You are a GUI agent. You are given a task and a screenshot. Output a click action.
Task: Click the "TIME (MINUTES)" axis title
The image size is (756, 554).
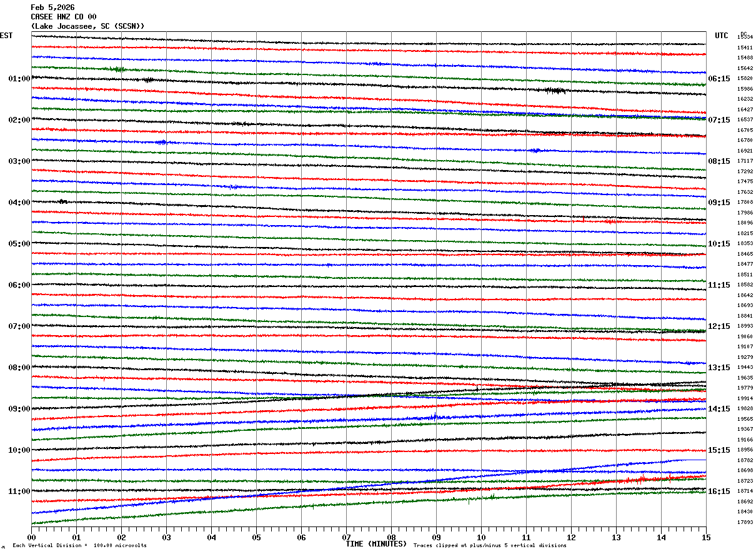[376, 544]
